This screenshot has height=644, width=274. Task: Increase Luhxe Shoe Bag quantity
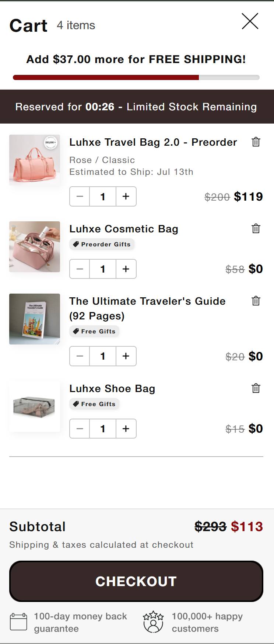pos(126,429)
